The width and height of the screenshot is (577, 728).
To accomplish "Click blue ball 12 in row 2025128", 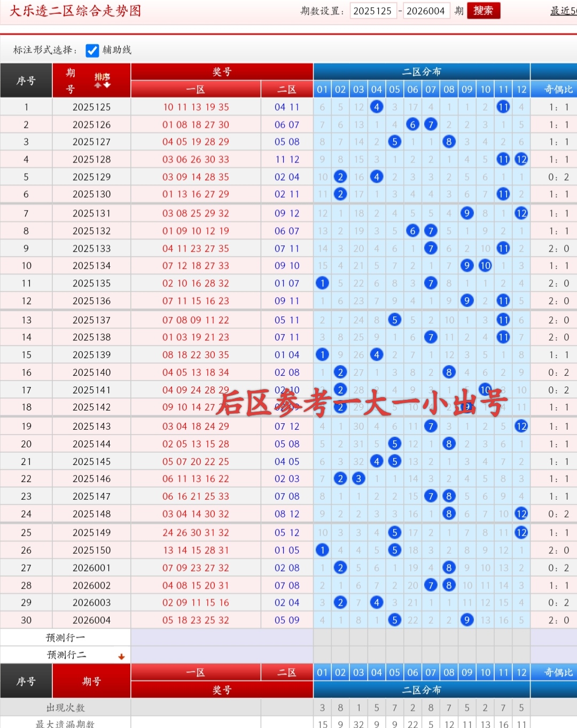I will (x=521, y=159).
